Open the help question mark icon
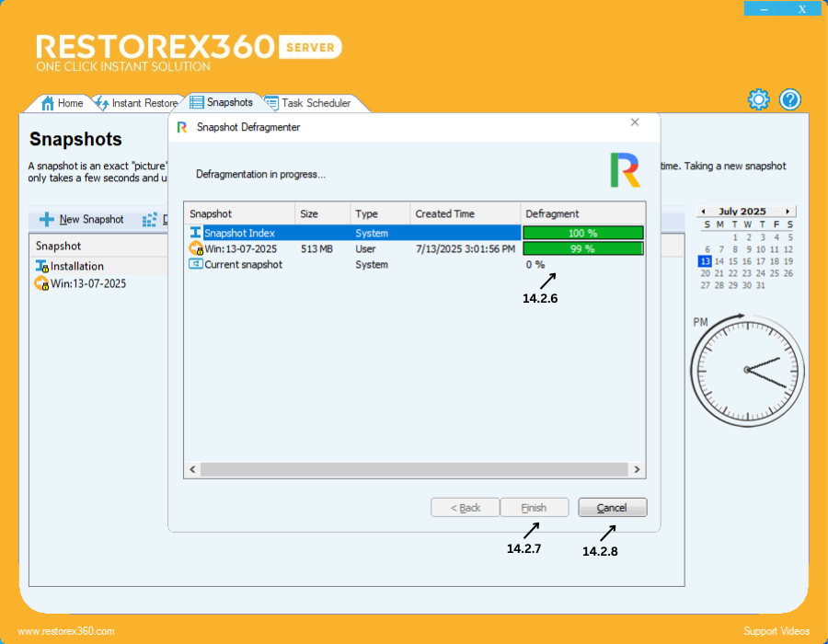 coord(790,99)
